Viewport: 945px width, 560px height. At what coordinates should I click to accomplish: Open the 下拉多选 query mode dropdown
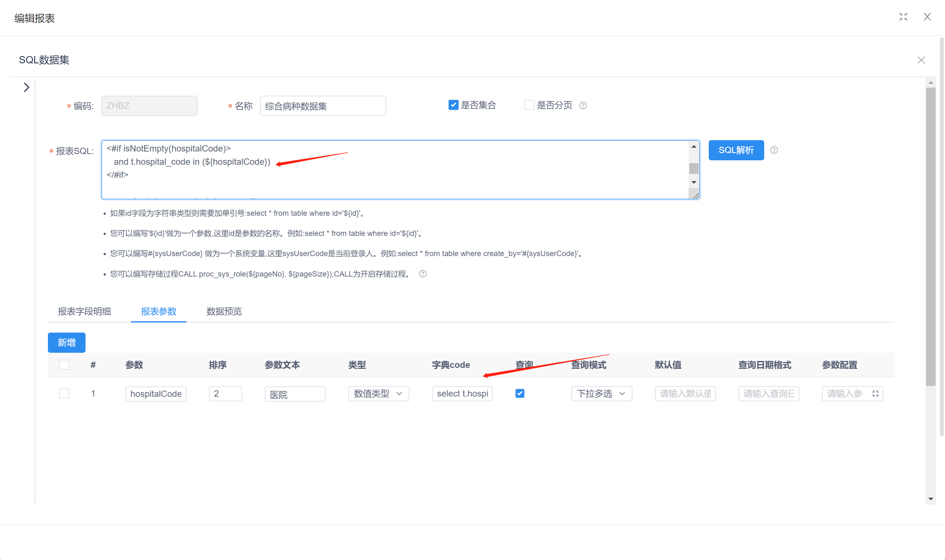click(x=602, y=394)
